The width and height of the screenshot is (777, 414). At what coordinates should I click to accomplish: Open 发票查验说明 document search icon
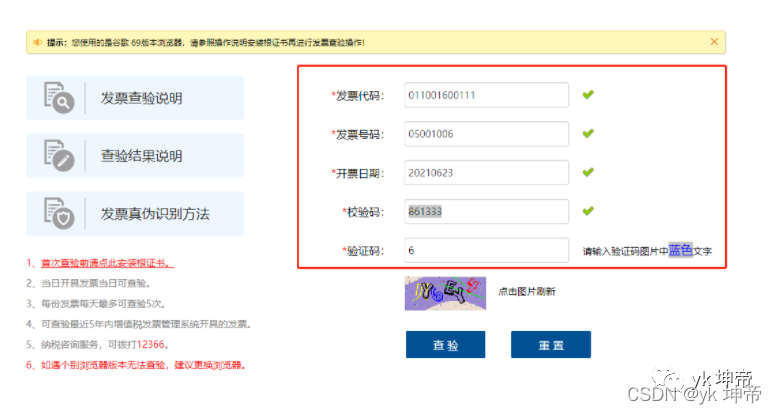point(59,98)
